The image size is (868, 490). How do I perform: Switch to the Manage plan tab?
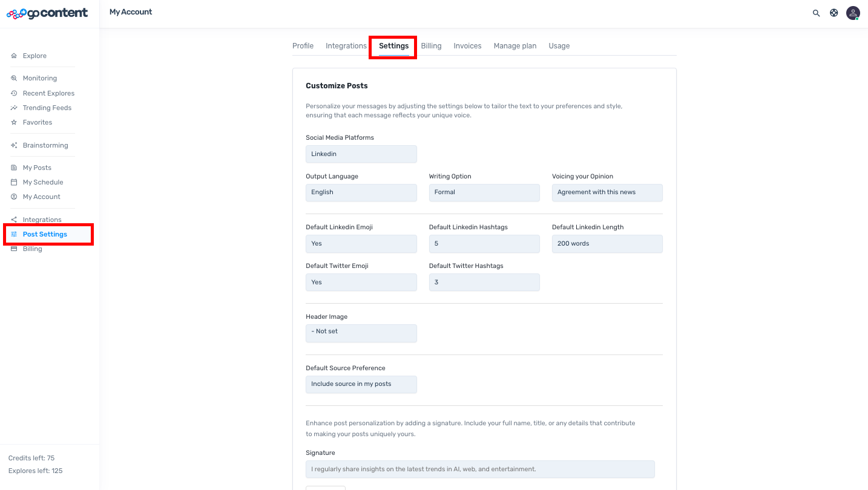515,46
